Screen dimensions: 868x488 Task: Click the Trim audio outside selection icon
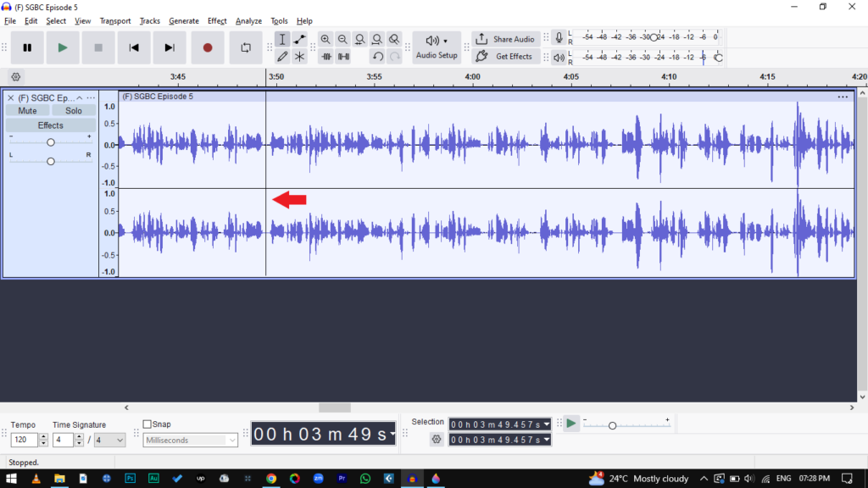pos(326,57)
